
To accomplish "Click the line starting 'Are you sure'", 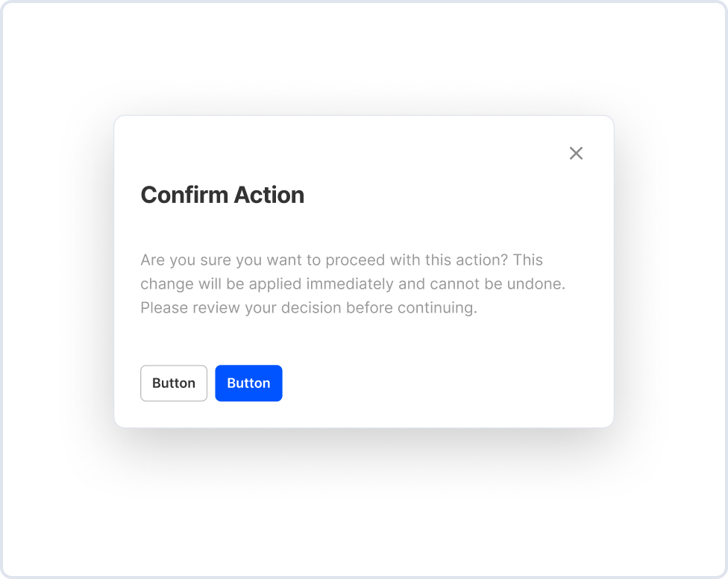I will click(341, 260).
